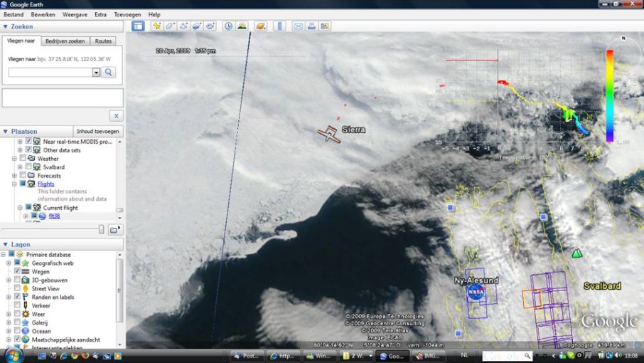This screenshot has width=644, height=363.
Task: Open the ruler measuring tool
Action: point(279,26)
